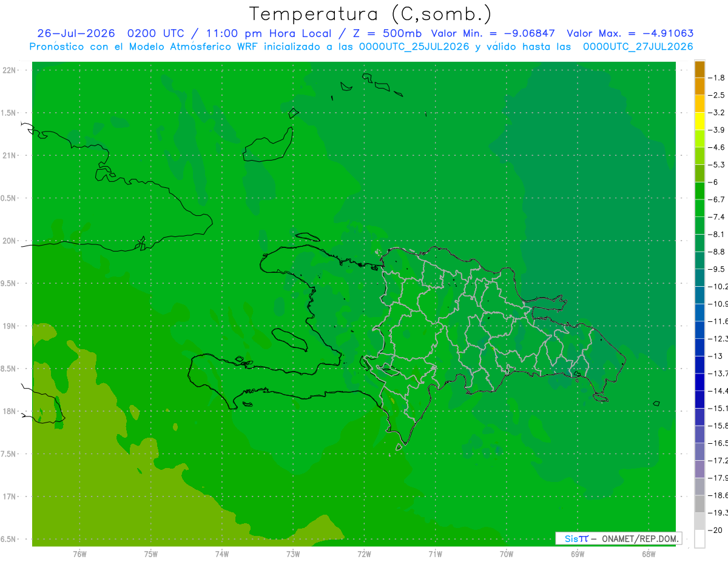Click the blue swatch between -11.6 and -12.3
The image size is (728, 562).
[x=699, y=330]
